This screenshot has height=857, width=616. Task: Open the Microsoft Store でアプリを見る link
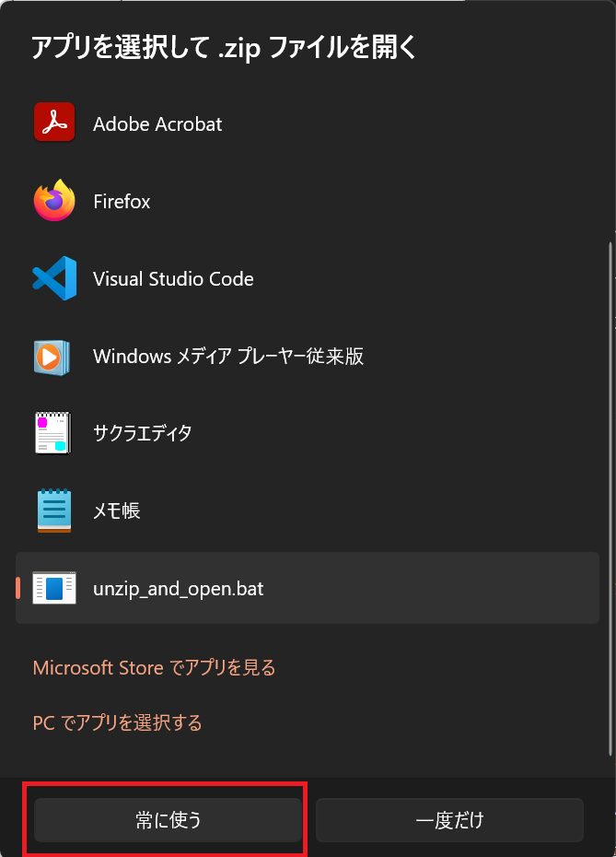(154, 668)
